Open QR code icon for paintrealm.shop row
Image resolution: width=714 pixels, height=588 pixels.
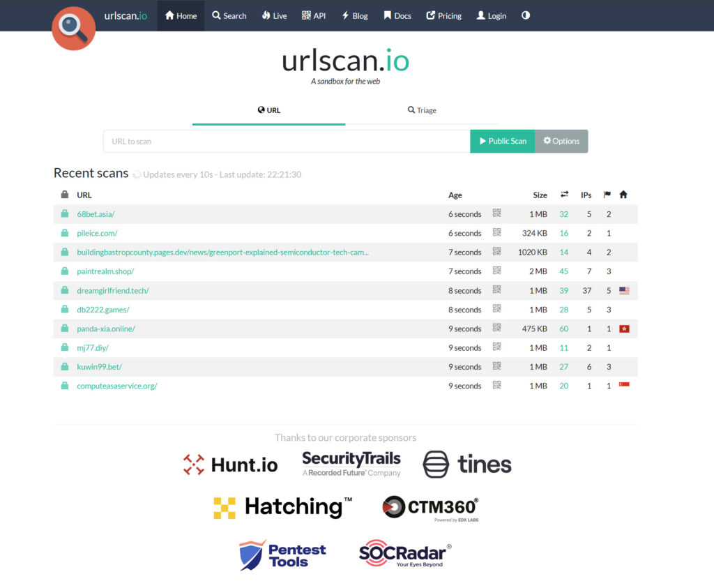(496, 271)
